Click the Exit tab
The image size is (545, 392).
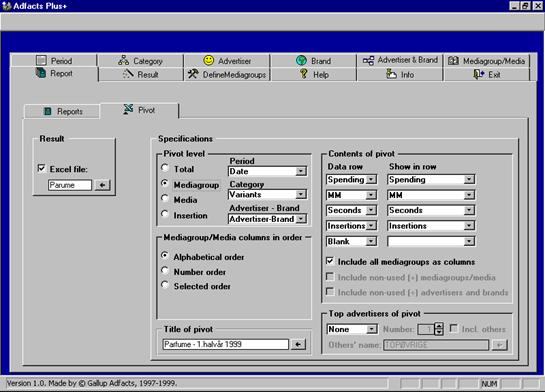pyautogui.click(x=487, y=74)
